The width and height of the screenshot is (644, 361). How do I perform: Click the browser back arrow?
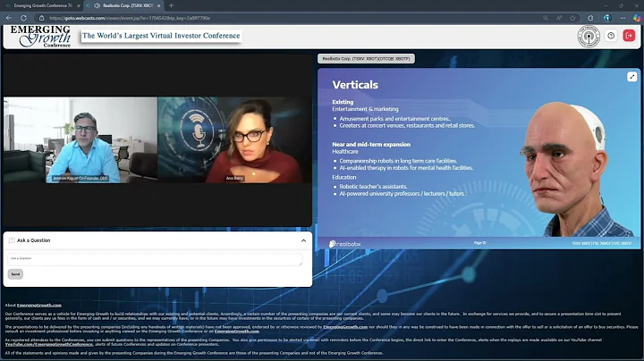(x=9, y=18)
